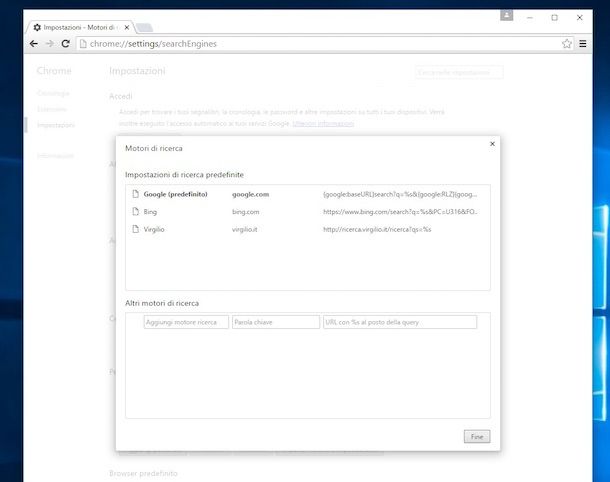Select the Google (predefinito) row

pos(308,194)
